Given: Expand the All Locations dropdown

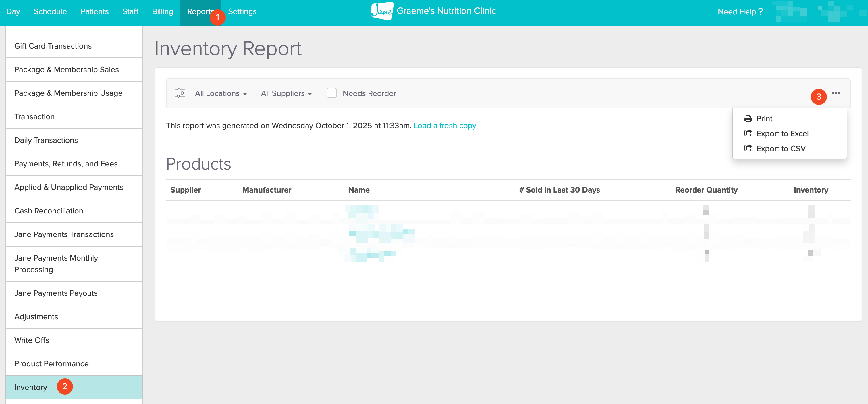Looking at the screenshot, I should [x=221, y=93].
